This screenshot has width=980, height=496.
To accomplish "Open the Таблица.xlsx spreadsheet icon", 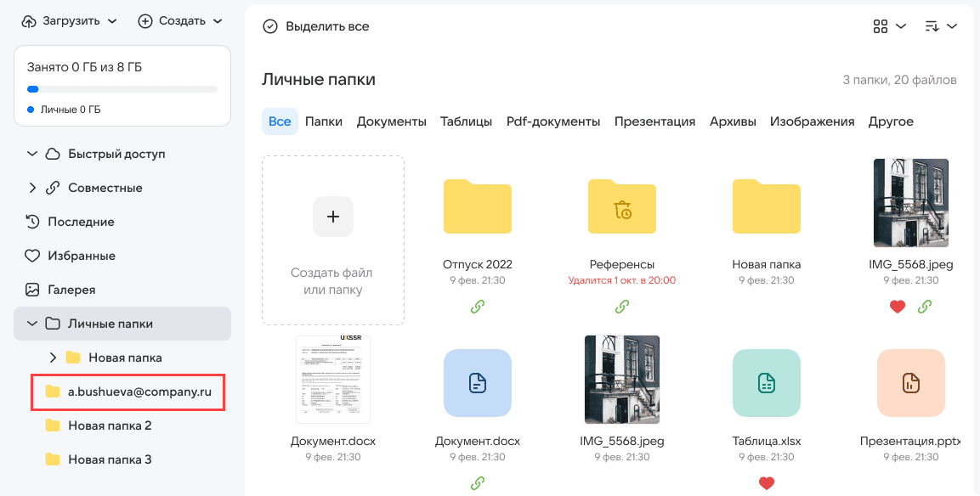I will [767, 383].
